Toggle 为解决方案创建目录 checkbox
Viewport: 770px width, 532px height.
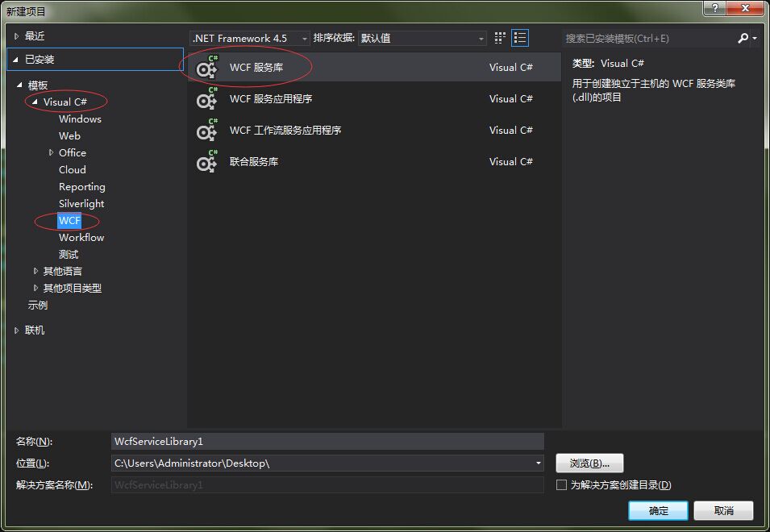click(x=561, y=485)
